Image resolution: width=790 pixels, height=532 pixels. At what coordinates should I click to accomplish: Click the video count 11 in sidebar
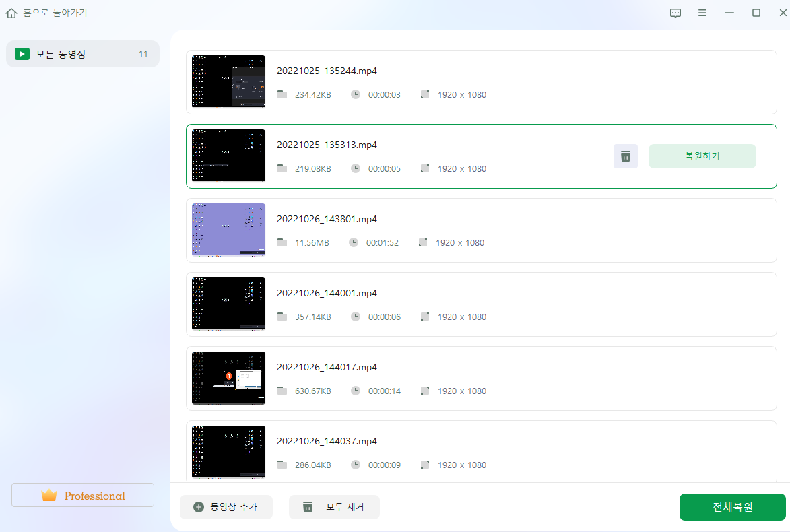(x=143, y=54)
